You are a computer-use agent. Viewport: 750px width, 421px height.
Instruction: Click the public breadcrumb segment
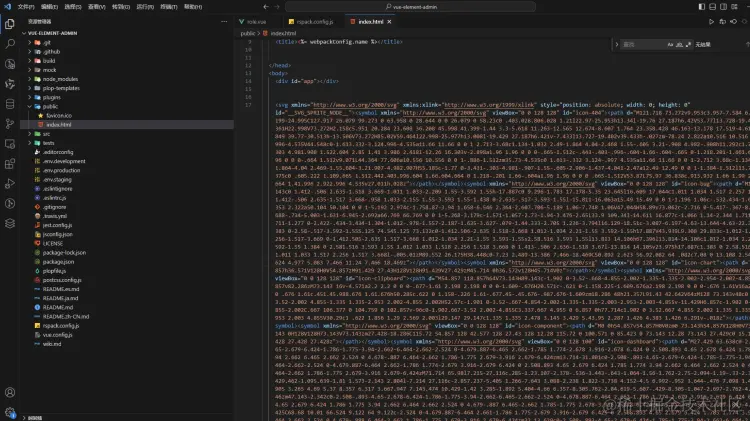(248, 33)
